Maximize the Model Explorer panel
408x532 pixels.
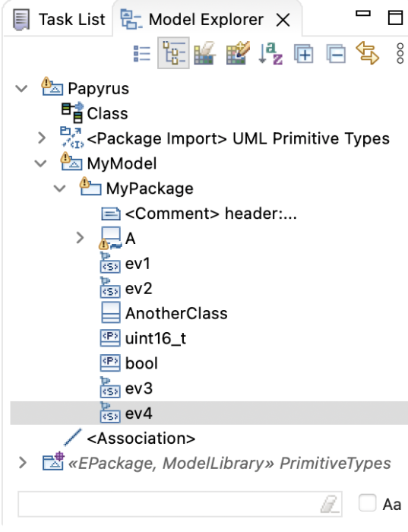[x=395, y=17]
